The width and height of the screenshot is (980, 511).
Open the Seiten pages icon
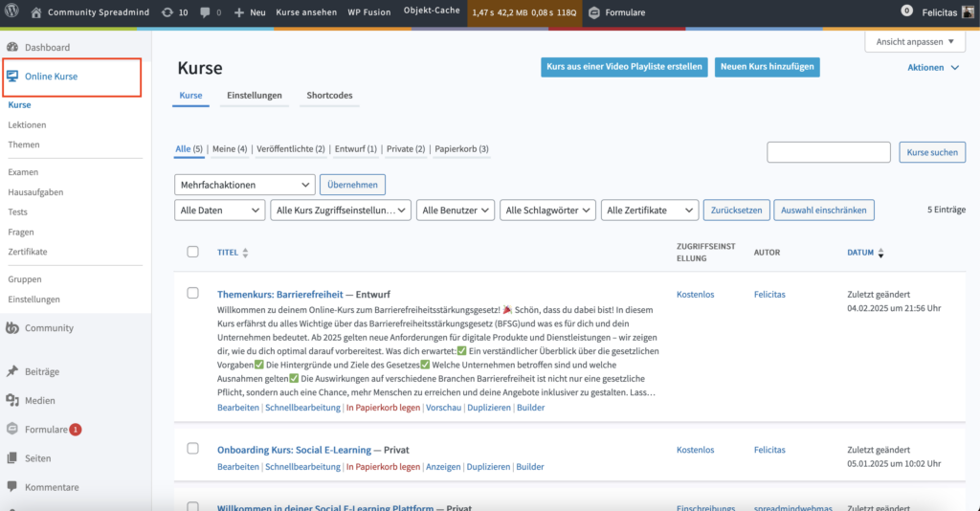[x=13, y=458]
